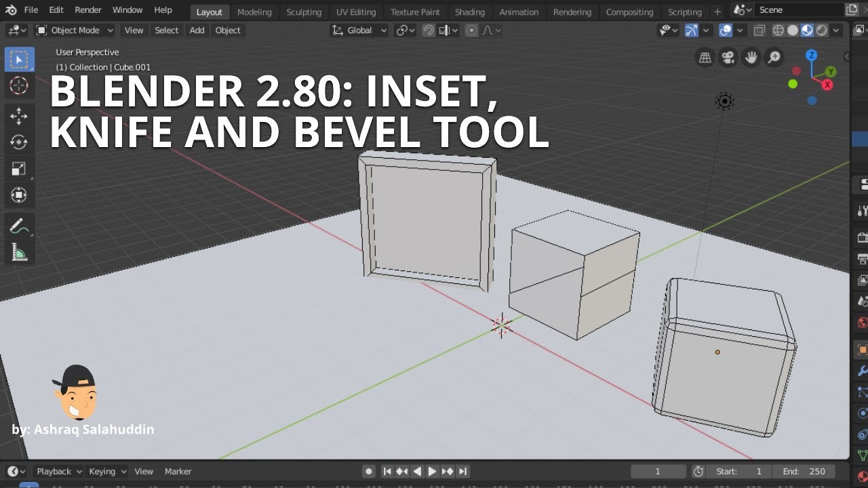Switch to the Shading workspace tab
Viewport: 868px width, 488px height.
click(470, 12)
